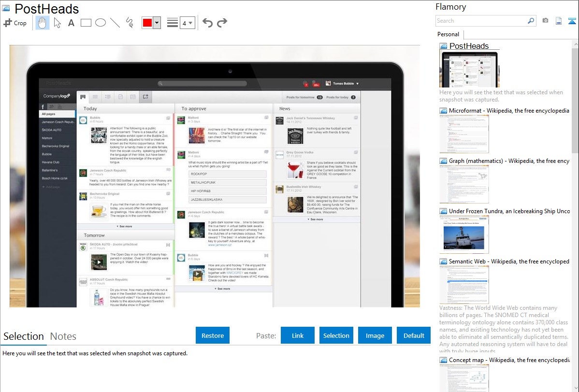Click the icon beside Semantic Web title
Viewport: 579px width, 392px height.
tap(443, 261)
